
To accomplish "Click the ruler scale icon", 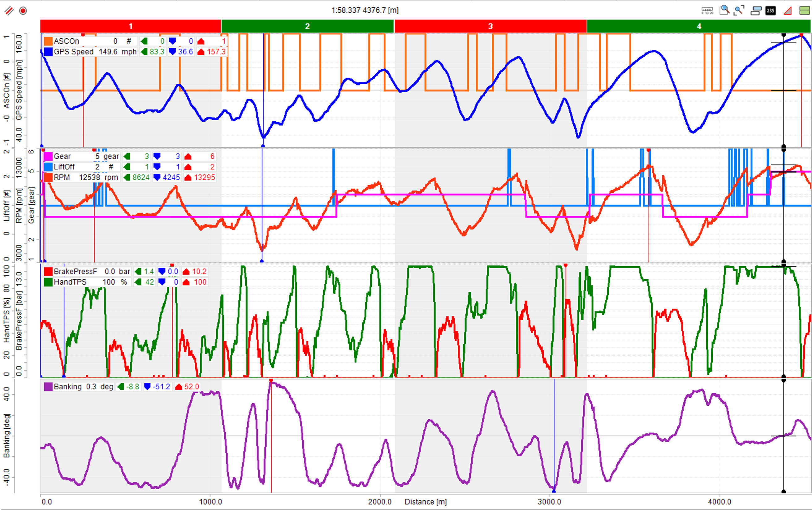I will click(x=707, y=11).
